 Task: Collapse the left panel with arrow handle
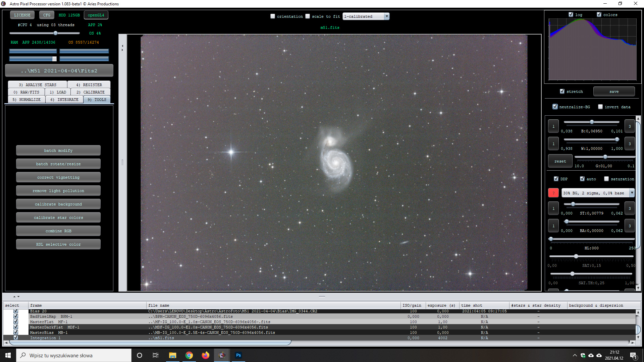122,46
